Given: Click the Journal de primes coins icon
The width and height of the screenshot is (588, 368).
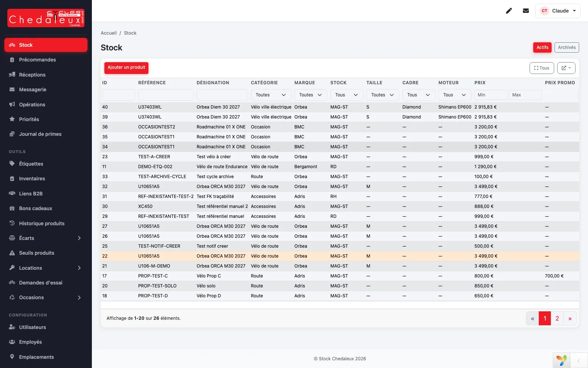Looking at the screenshot, I should click(12, 134).
